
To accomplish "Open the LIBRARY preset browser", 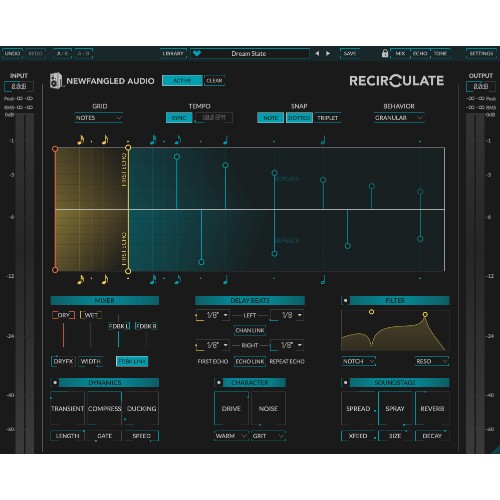I will (x=173, y=53).
